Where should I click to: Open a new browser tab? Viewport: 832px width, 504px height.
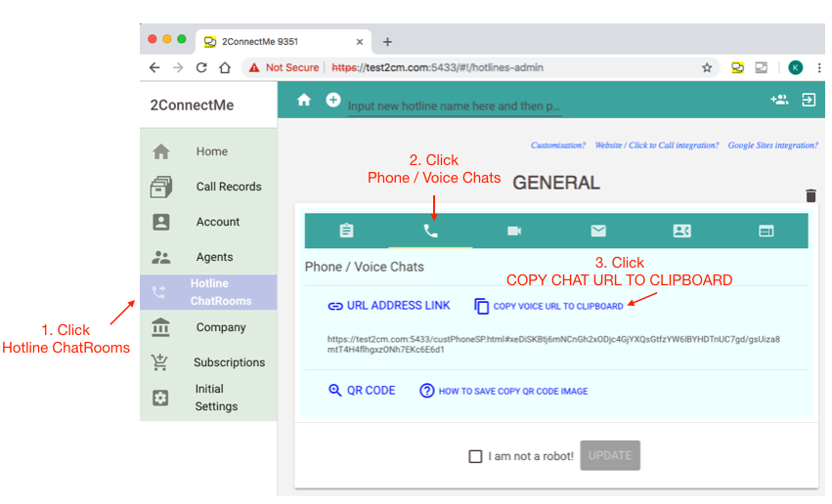coord(387,42)
